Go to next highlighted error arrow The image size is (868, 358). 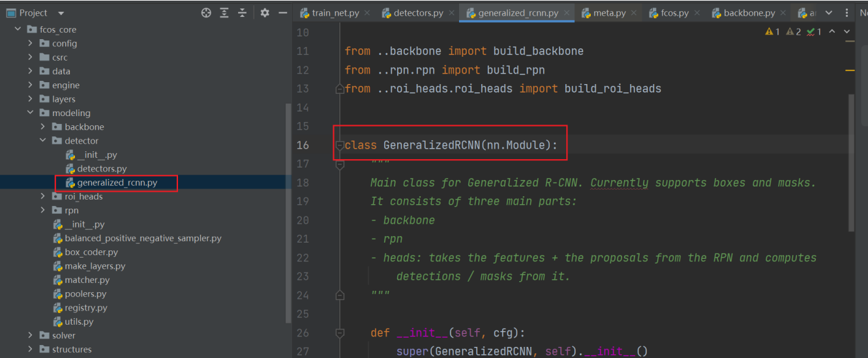pos(847,31)
